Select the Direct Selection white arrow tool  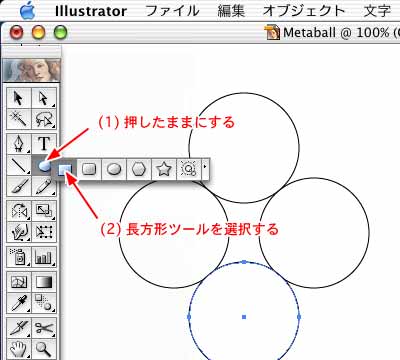44,98
